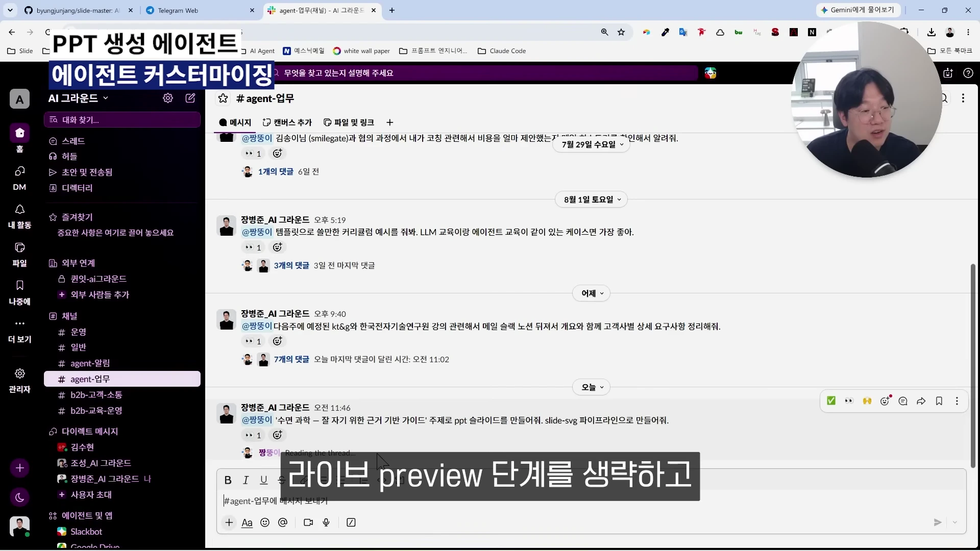This screenshot has height=551, width=980.
Task: Star the agent-업무 channel
Action: [x=223, y=98]
